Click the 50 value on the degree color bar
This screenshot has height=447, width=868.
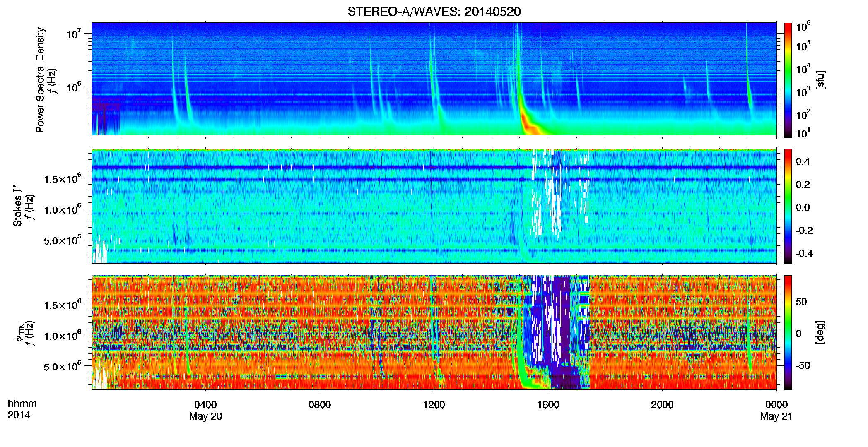click(x=801, y=302)
